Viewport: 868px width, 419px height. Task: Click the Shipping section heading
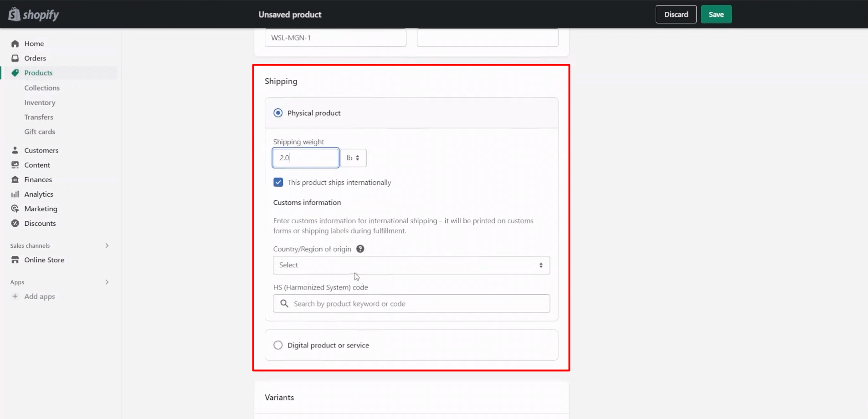click(x=281, y=81)
